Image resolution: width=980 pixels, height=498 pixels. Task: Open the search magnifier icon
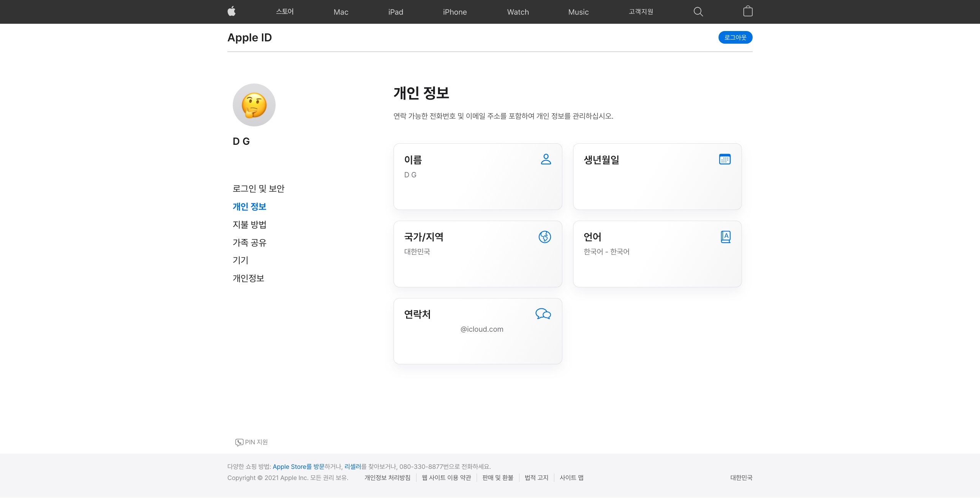698,12
